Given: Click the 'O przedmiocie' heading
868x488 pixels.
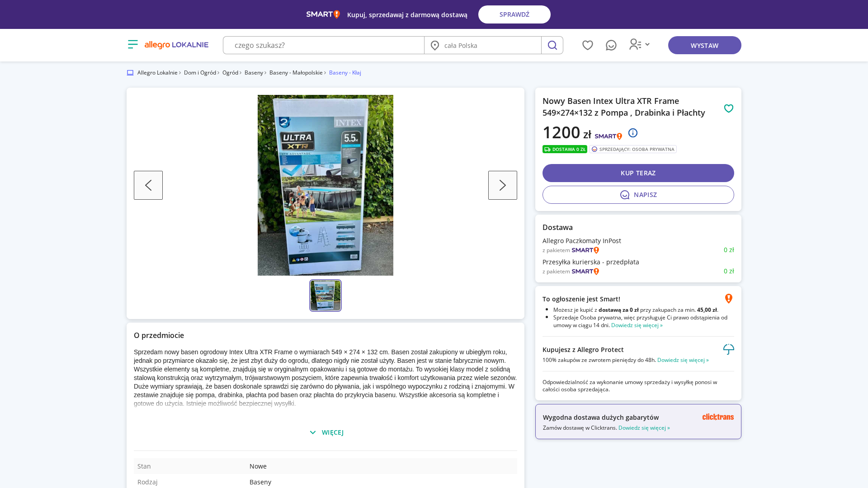Looking at the screenshot, I should (159, 335).
